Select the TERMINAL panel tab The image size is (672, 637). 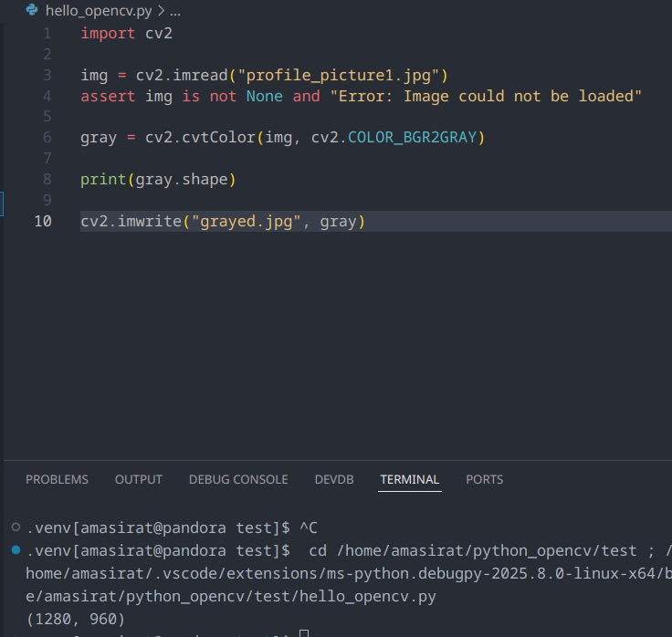tap(410, 479)
